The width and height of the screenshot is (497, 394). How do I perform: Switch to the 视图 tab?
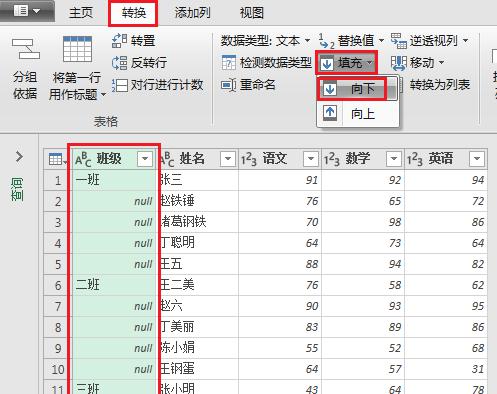click(252, 13)
